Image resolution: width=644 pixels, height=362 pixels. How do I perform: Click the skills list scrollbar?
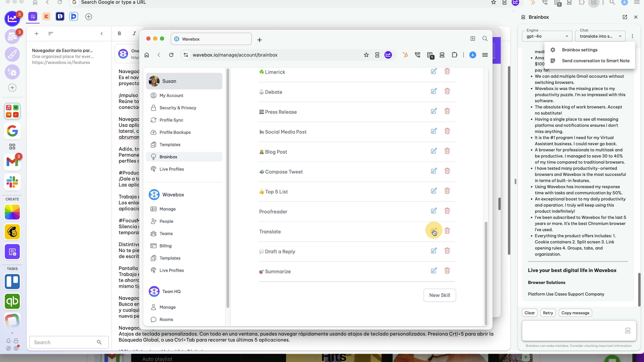coord(486,273)
